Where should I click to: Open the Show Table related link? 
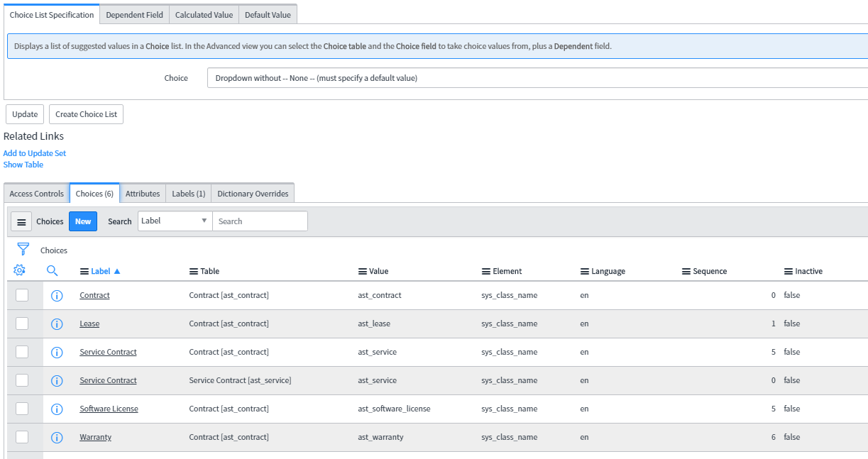(x=23, y=165)
